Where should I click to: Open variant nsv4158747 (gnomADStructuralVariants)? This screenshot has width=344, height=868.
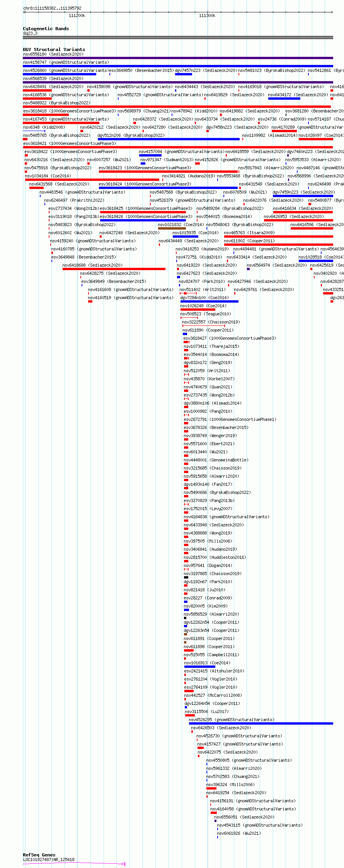tap(66, 62)
